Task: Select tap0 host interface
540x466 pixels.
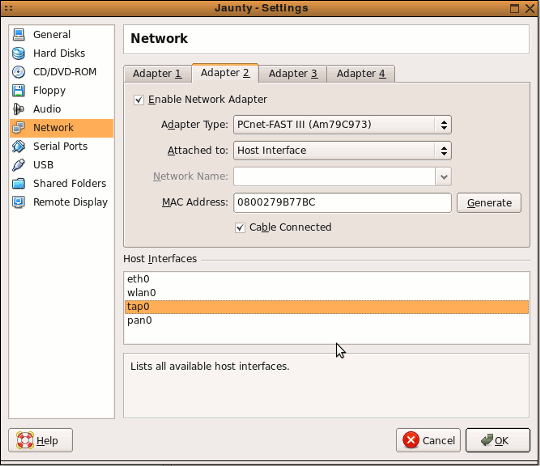Action: click(326, 307)
